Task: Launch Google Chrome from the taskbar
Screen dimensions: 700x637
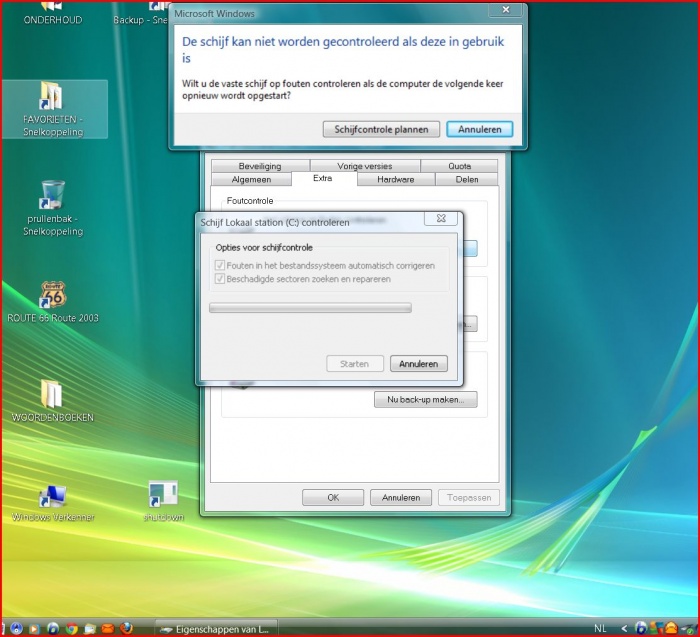Action: 72,629
